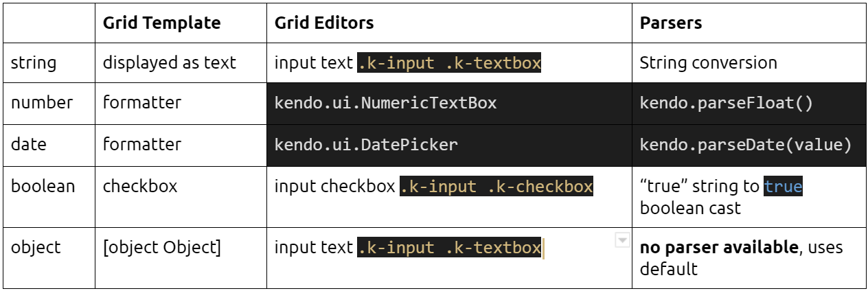Click the Grid Editors column header

(x=324, y=23)
